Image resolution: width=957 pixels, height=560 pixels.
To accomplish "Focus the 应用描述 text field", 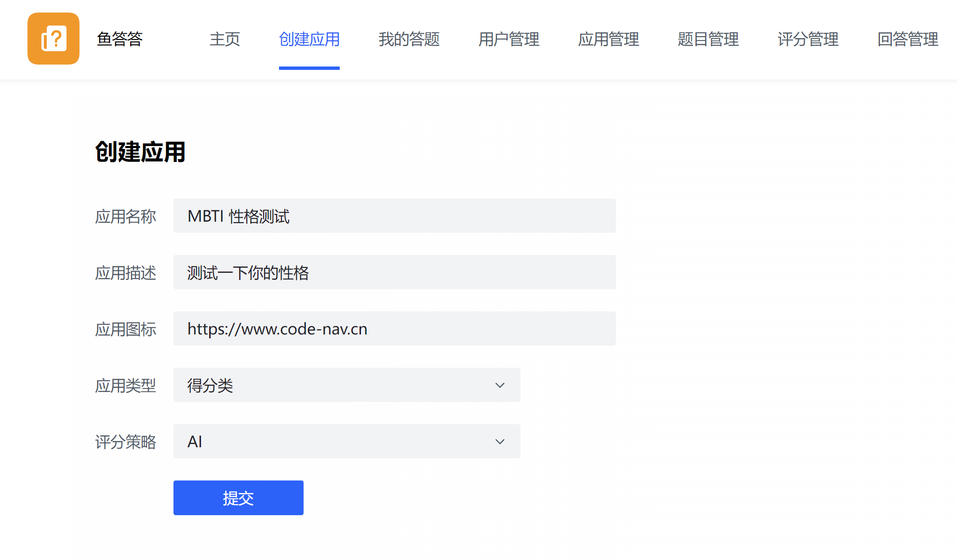I will [394, 272].
